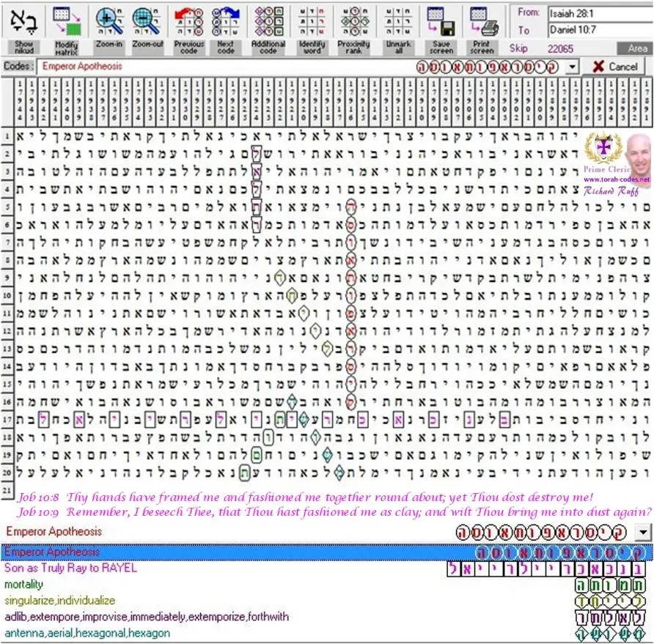
Task: Click the Print screen icon
Action: 482,21
